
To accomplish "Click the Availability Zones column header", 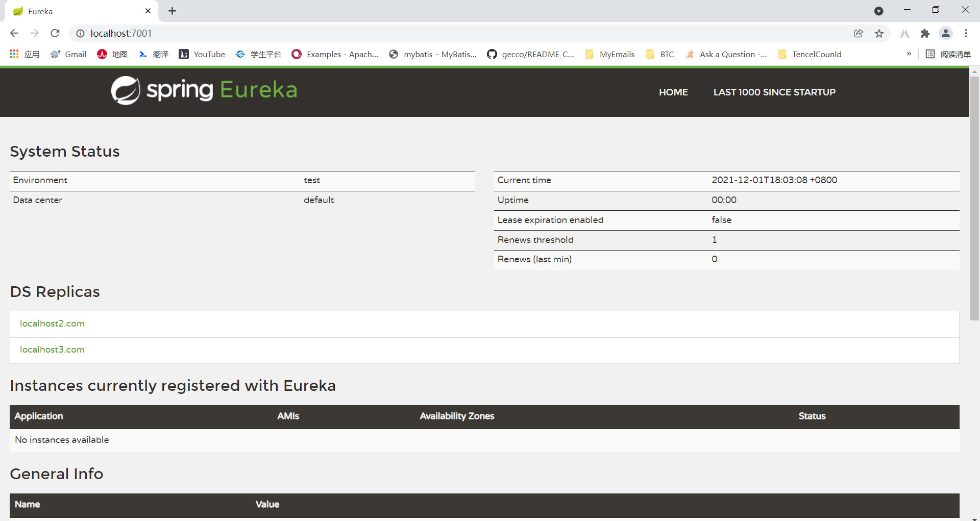I will pos(457,416).
